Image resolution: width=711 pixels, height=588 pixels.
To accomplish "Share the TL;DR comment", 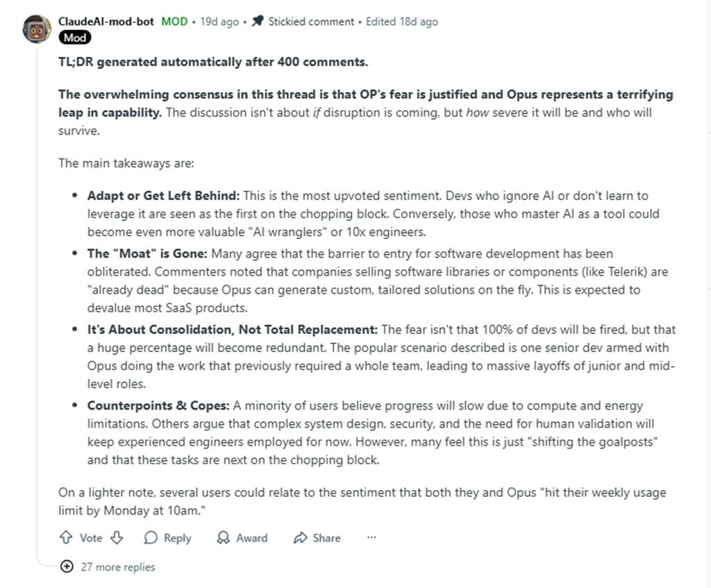I will pos(317,538).
